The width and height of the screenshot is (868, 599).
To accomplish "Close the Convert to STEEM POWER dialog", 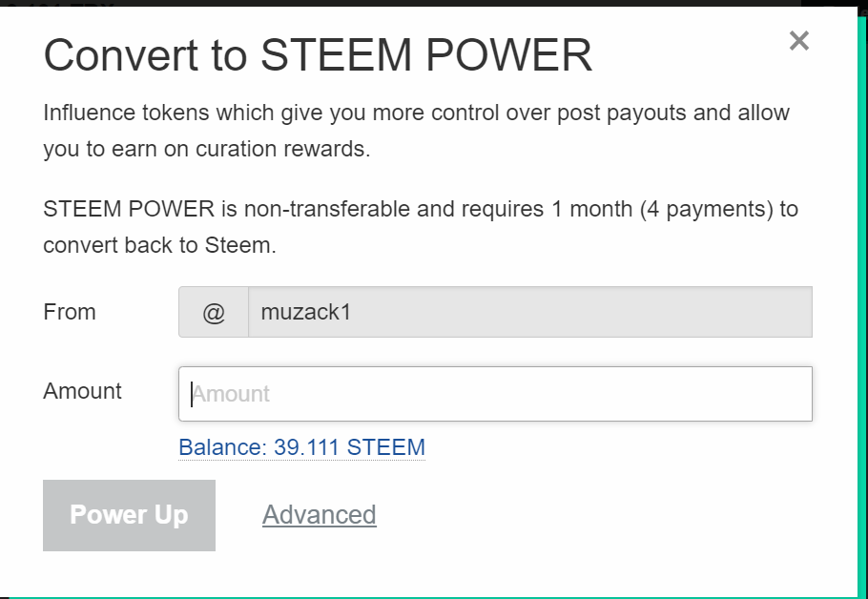I will pos(798,40).
